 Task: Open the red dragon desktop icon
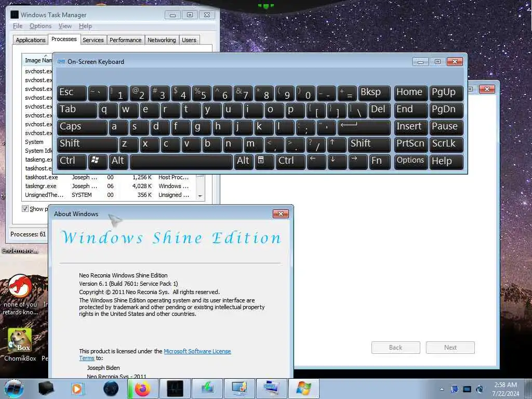20,295
